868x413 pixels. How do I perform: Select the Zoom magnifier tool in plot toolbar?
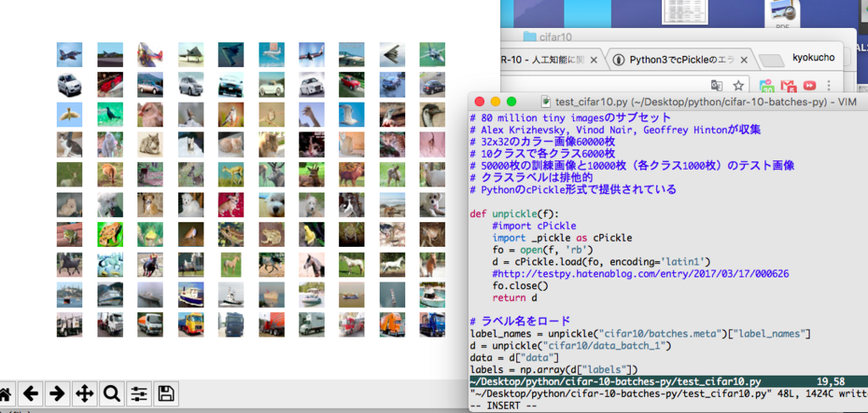tap(111, 394)
